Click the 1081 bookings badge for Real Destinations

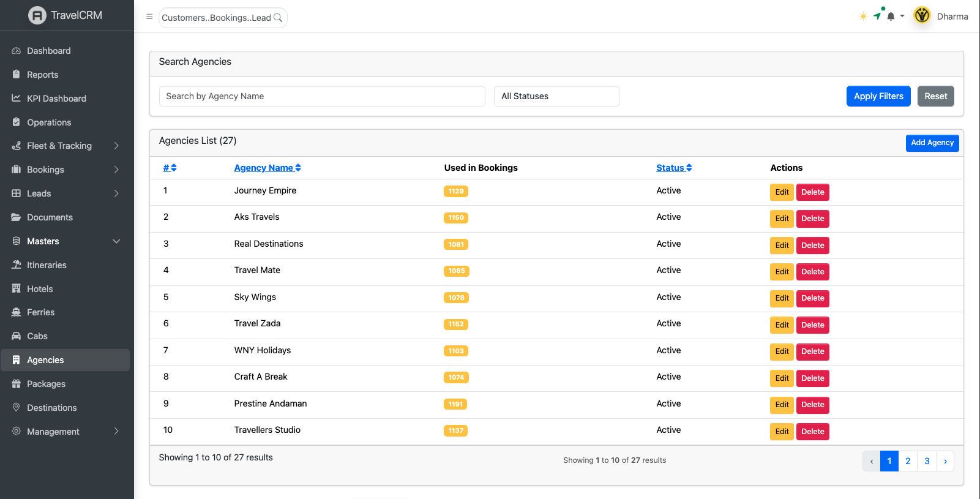(x=456, y=244)
